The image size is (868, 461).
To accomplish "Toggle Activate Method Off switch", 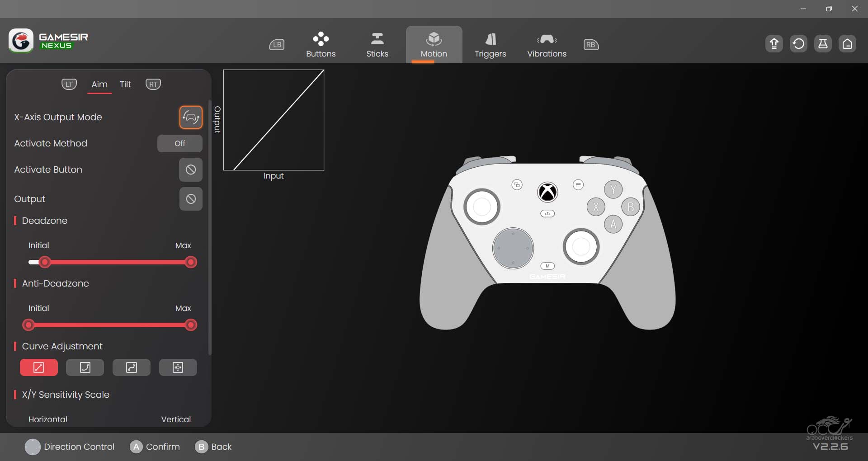I will click(x=179, y=143).
